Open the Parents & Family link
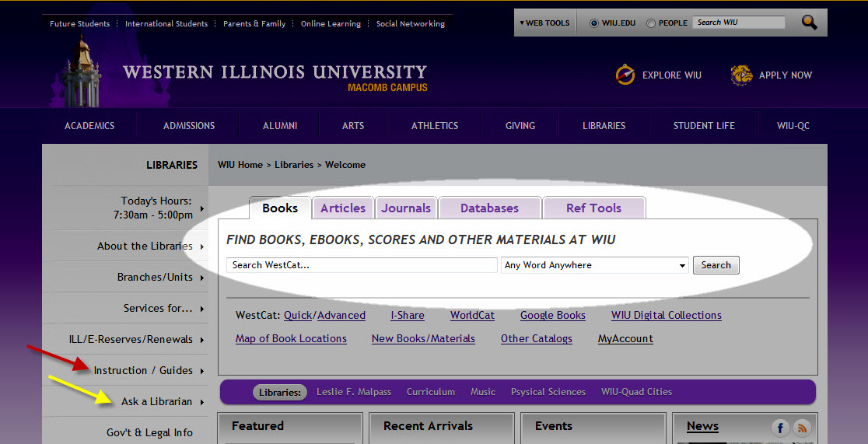This screenshot has height=444, width=868. [254, 24]
